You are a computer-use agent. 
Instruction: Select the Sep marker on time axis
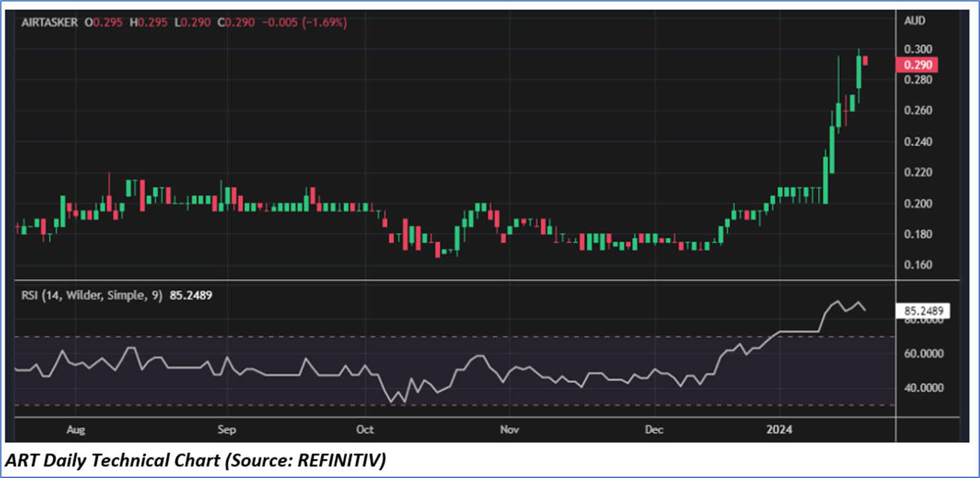pos(226,430)
